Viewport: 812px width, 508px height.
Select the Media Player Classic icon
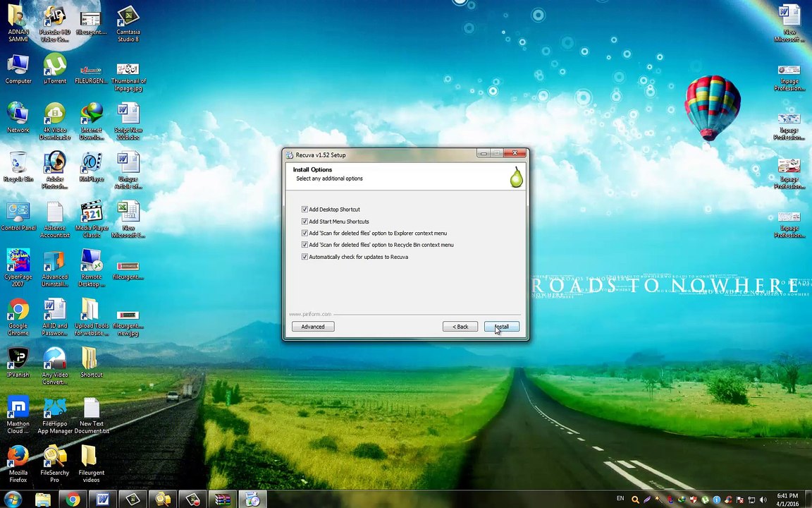pyautogui.click(x=91, y=219)
